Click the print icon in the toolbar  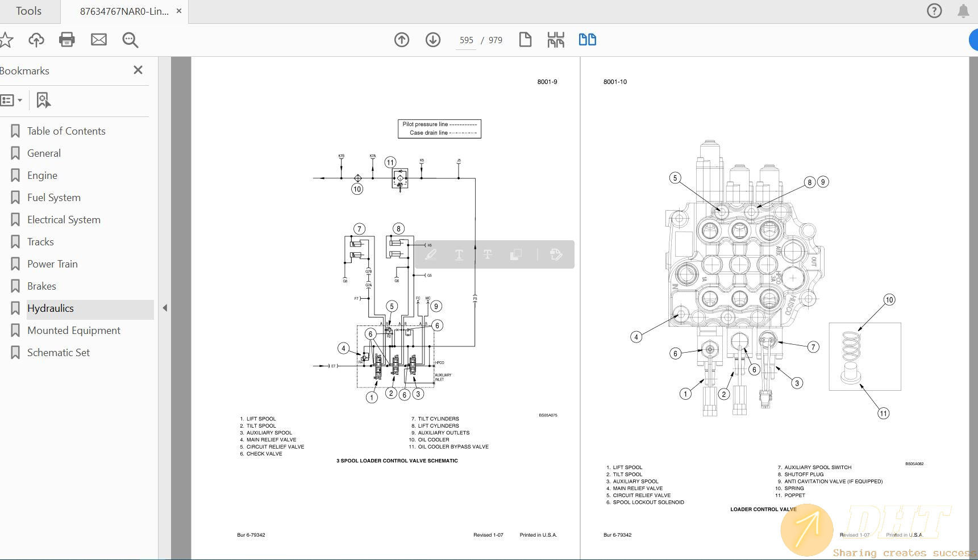(67, 40)
